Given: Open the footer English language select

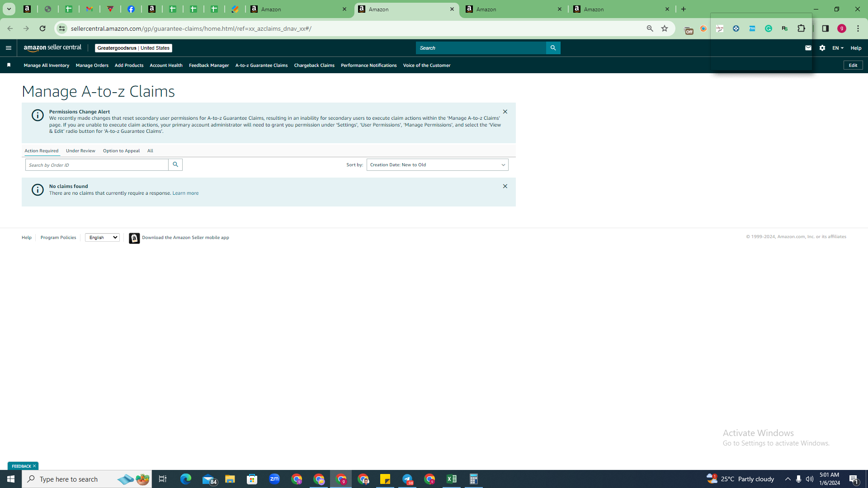Looking at the screenshot, I should pos(102,237).
